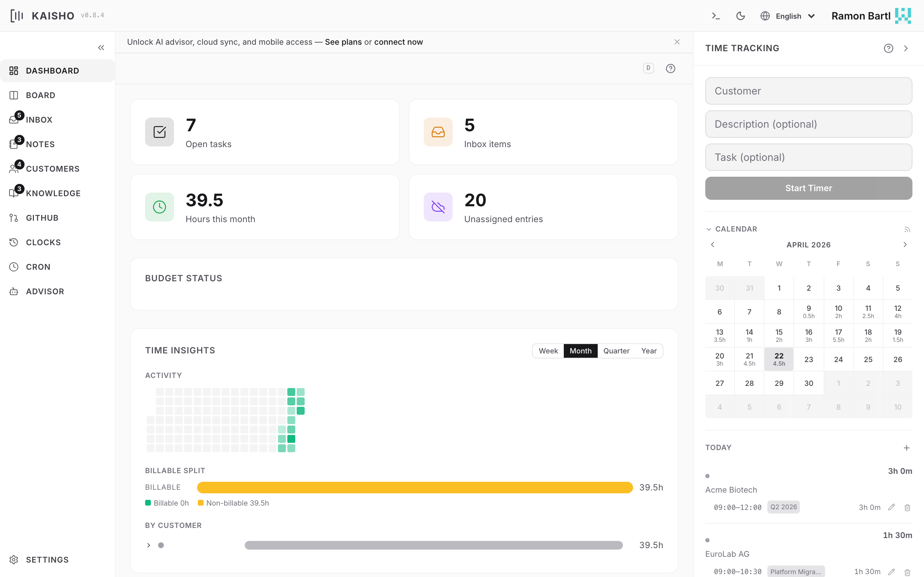Open the English language dropdown
Viewport: 924px width, 577px height.
pos(788,16)
